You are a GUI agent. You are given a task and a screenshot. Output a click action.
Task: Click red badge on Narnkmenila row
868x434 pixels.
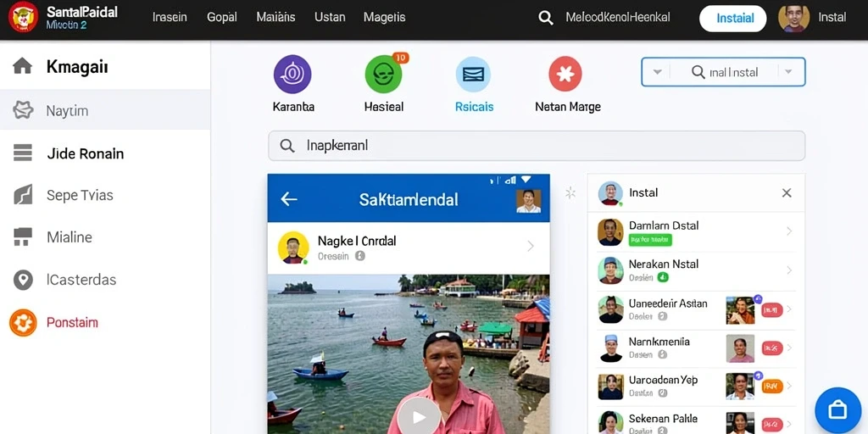772,348
